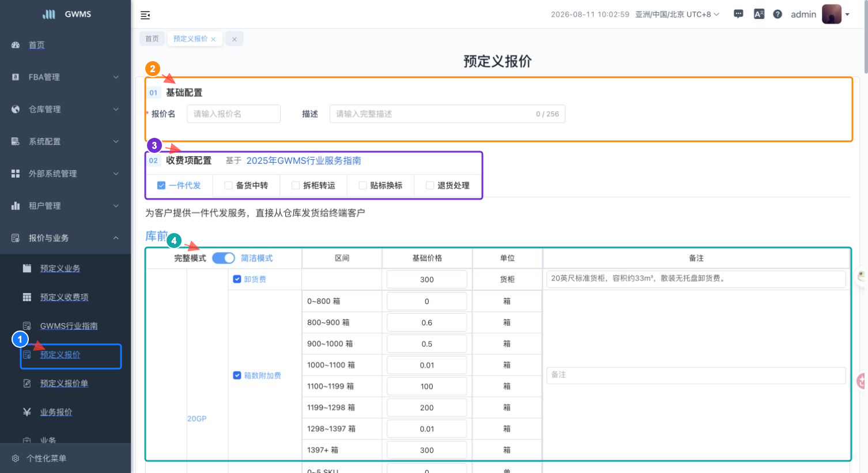
Task: Click the GWMS行业指南 document icon
Action: (27, 326)
